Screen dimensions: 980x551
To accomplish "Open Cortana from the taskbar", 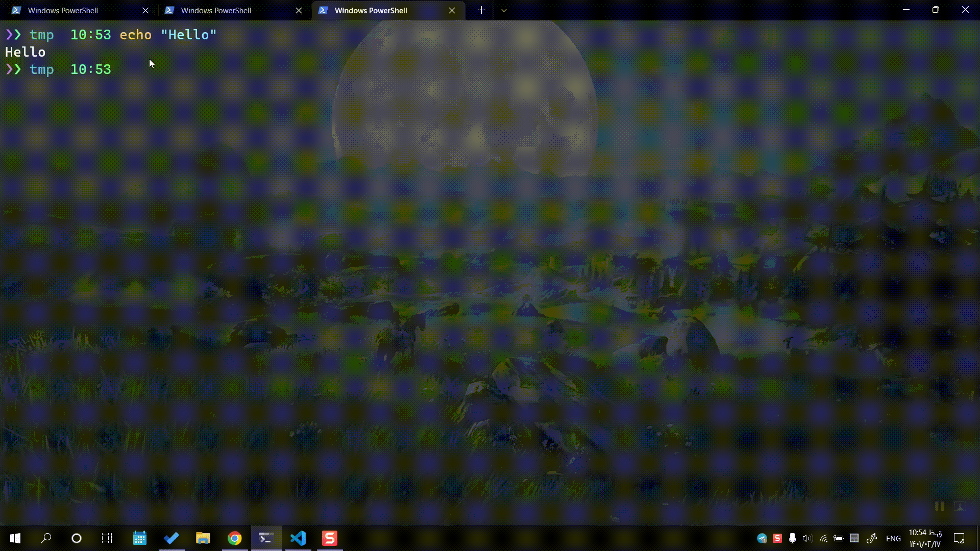I will (x=77, y=538).
